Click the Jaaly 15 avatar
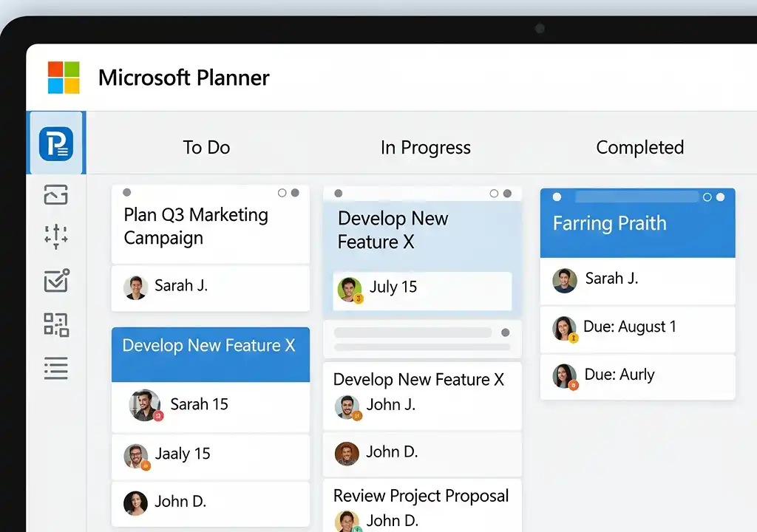The image size is (757, 532). 136,456
